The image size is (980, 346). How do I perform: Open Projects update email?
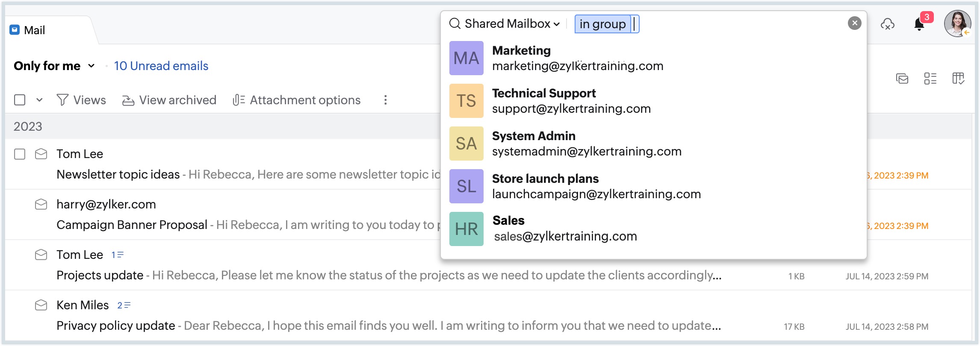[100, 275]
